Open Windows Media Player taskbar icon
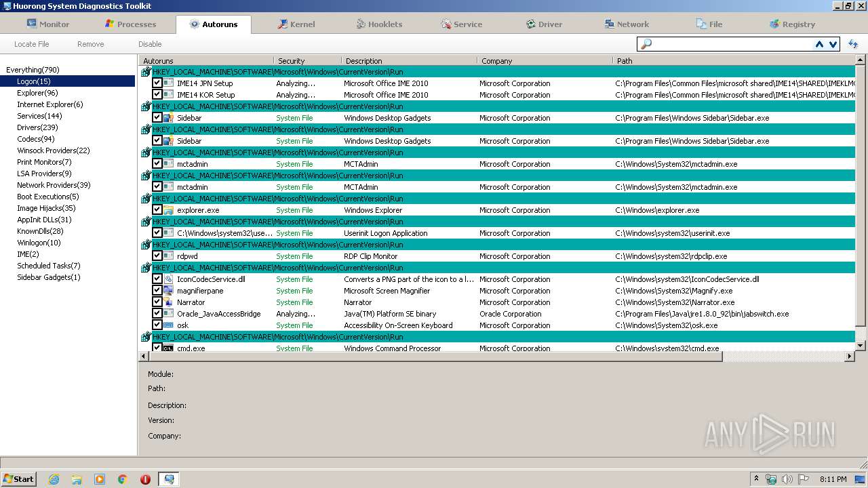The width and height of the screenshot is (868, 488). tap(100, 479)
